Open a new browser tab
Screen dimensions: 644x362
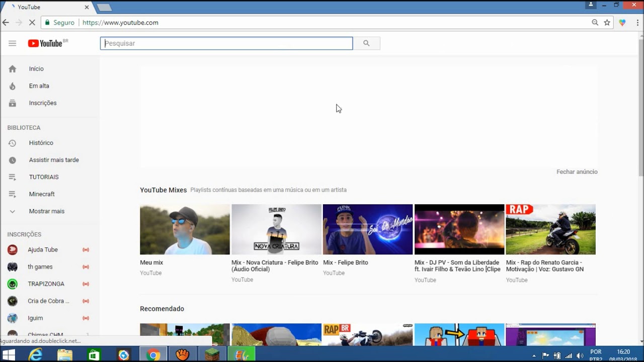coord(104,8)
